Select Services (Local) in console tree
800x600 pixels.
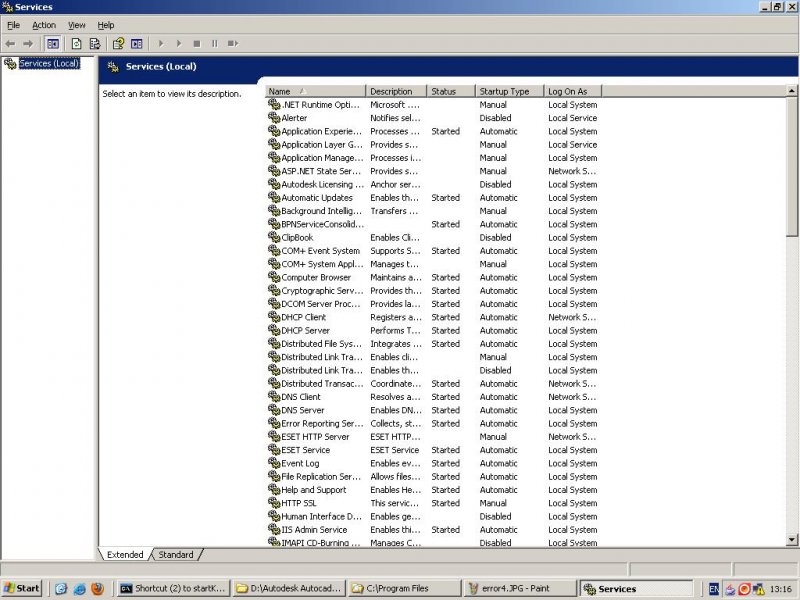click(x=49, y=63)
